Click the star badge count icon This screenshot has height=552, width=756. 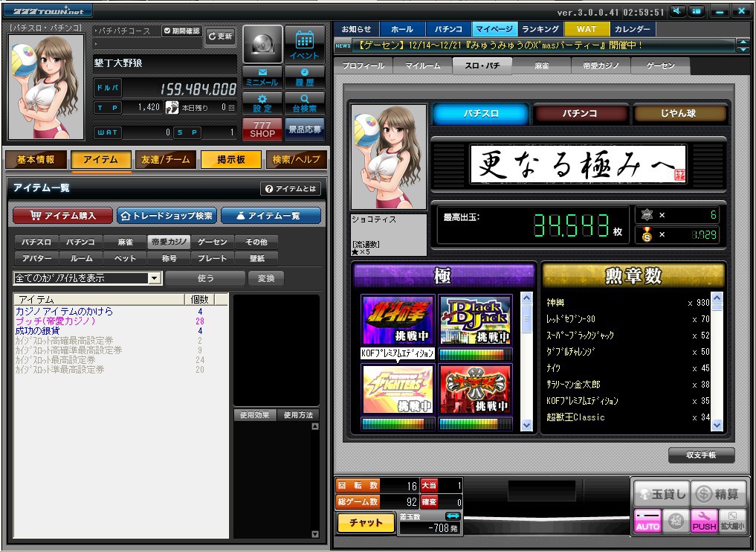click(x=647, y=215)
